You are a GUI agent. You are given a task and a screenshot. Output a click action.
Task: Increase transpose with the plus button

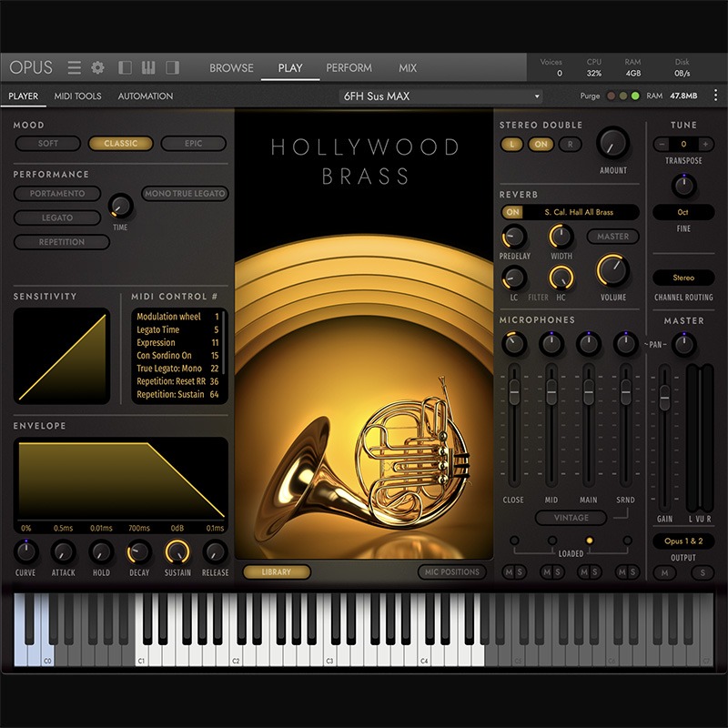pos(704,145)
